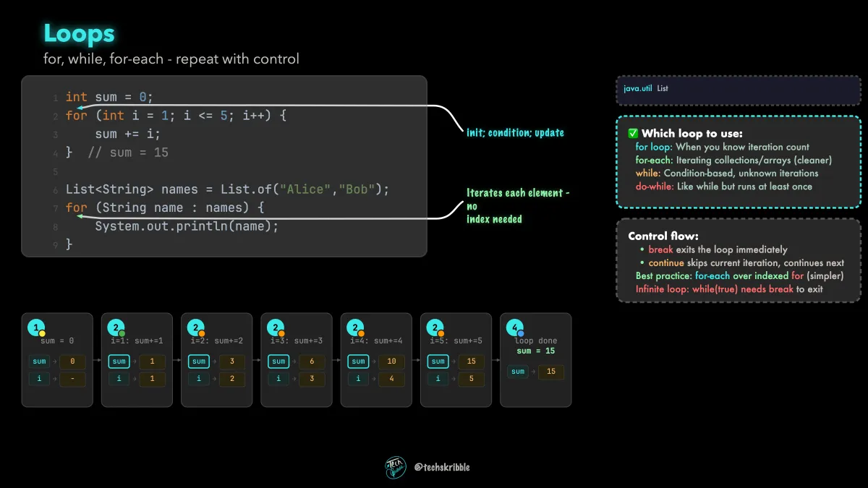
Task: Click the i value 4 box
Action: click(391, 379)
